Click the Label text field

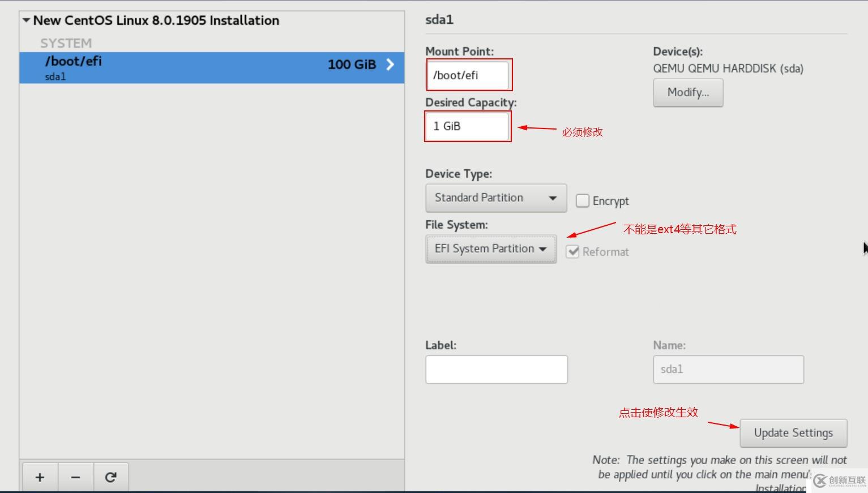pos(497,370)
